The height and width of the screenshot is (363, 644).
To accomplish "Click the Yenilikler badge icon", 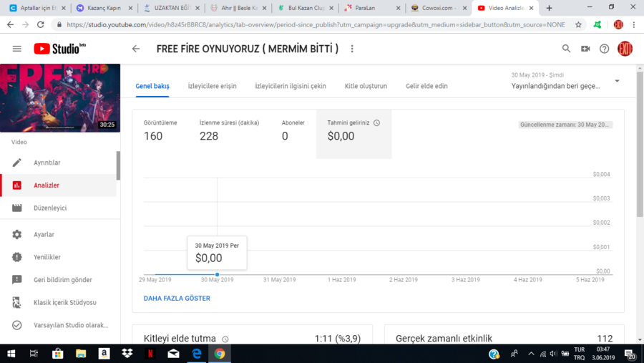I will tap(17, 257).
